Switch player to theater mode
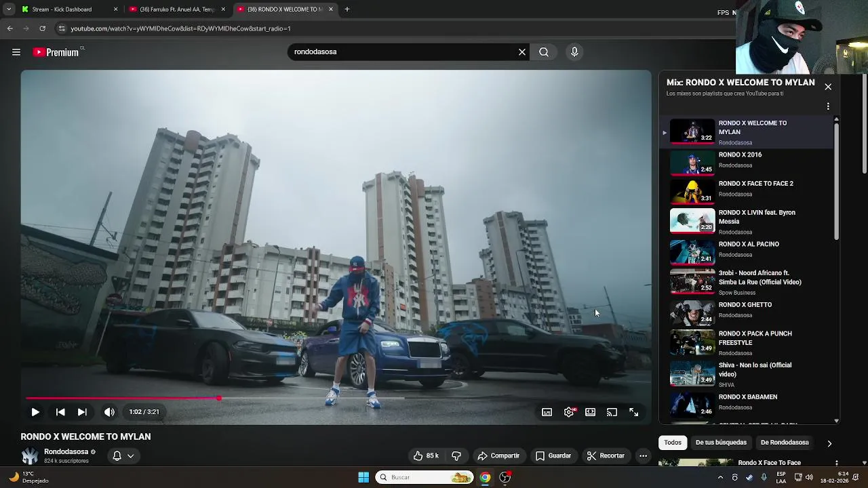The image size is (868, 488). coord(591,412)
